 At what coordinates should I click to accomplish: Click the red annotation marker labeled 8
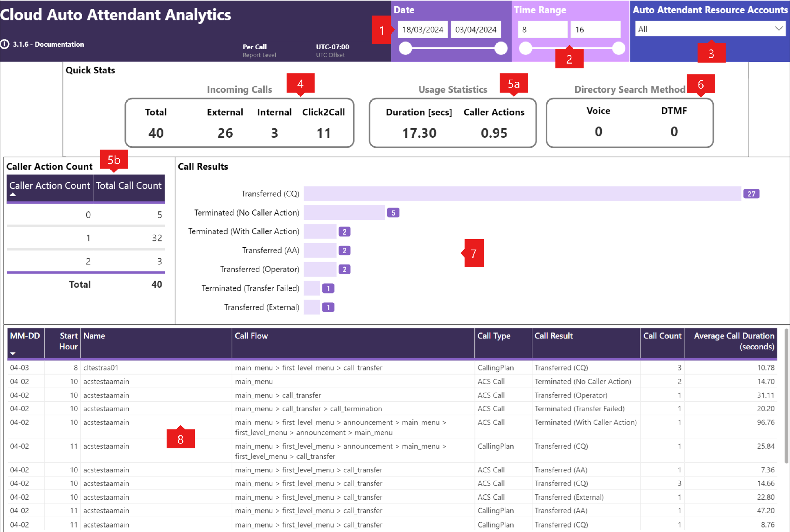pos(180,439)
